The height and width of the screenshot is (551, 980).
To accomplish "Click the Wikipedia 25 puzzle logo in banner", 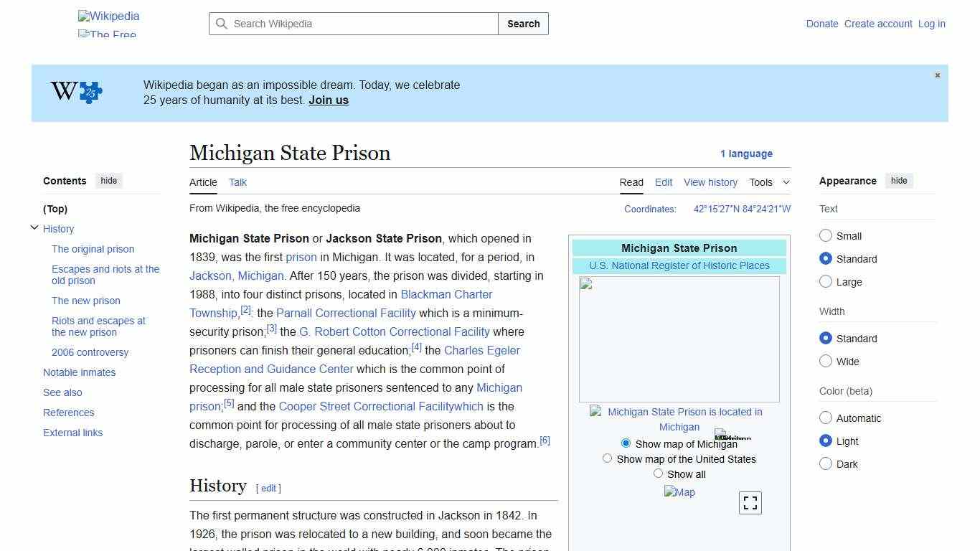I will [75, 92].
